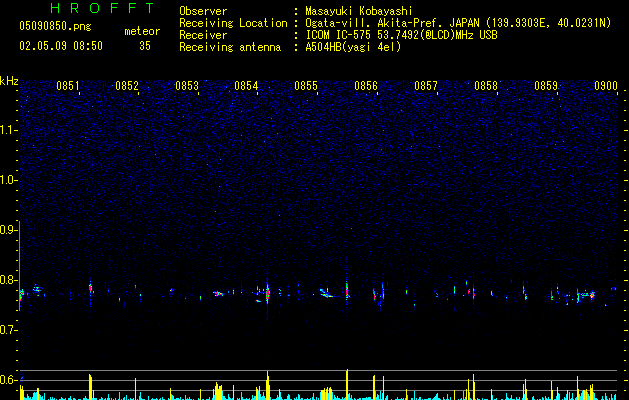Click the 0857 time marker
Screen dimensions: 629x400
coord(426,86)
